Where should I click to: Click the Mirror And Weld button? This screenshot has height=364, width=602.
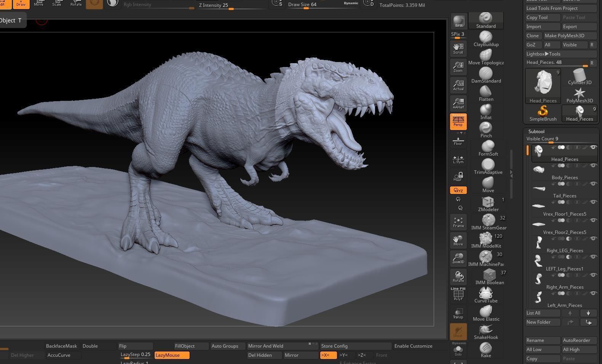283,346
